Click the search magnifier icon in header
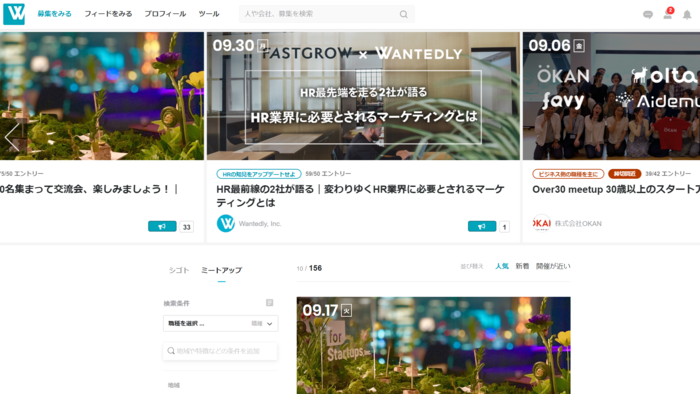The image size is (700, 394). (404, 14)
